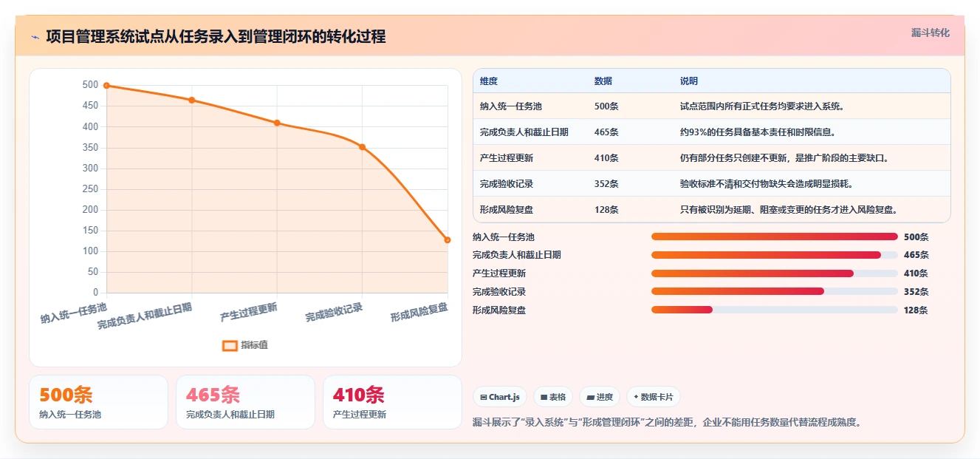980x459 pixels.
Task: Click the 完成负责人和截止日期 progress bar
Action: pos(775,255)
